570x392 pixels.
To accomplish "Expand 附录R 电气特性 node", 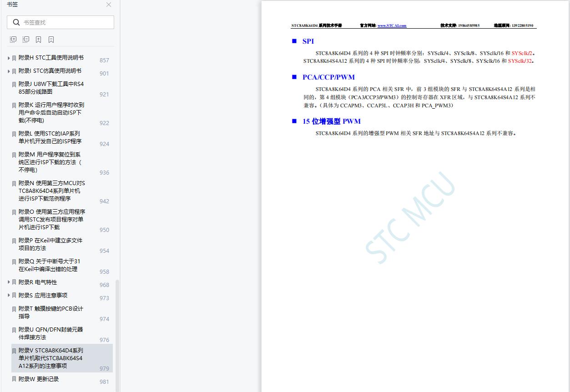I will [x=9, y=282].
